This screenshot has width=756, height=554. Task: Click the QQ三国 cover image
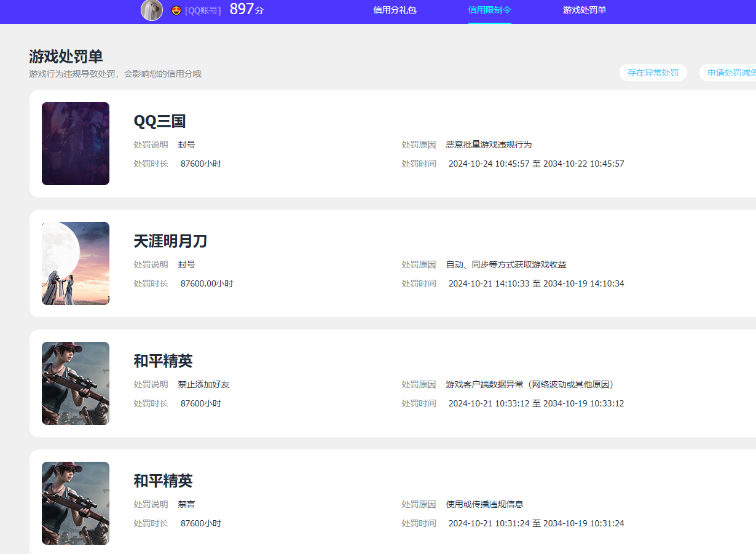pyautogui.click(x=75, y=143)
